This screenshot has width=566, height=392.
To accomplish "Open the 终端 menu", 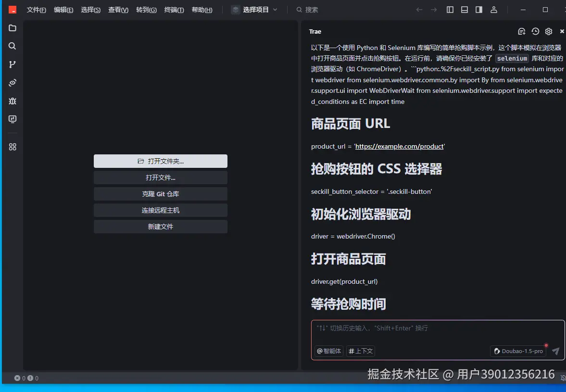I will (174, 10).
